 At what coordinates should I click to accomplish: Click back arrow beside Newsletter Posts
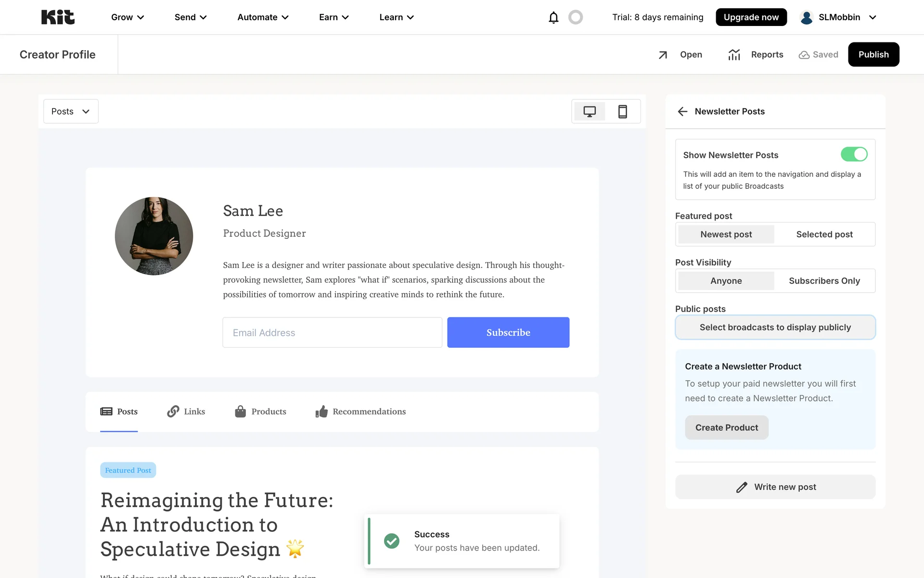pos(682,112)
